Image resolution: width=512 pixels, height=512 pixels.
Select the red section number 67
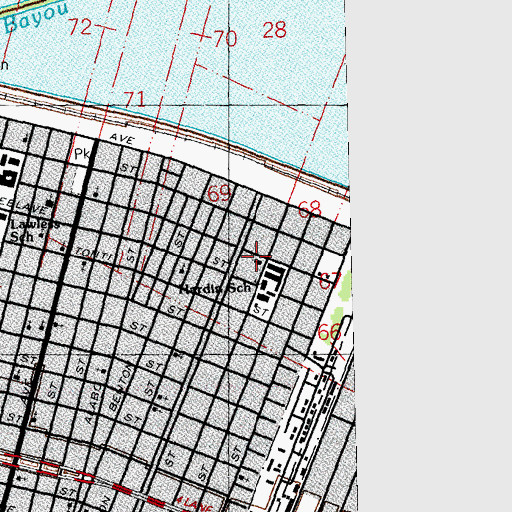[330, 281]
